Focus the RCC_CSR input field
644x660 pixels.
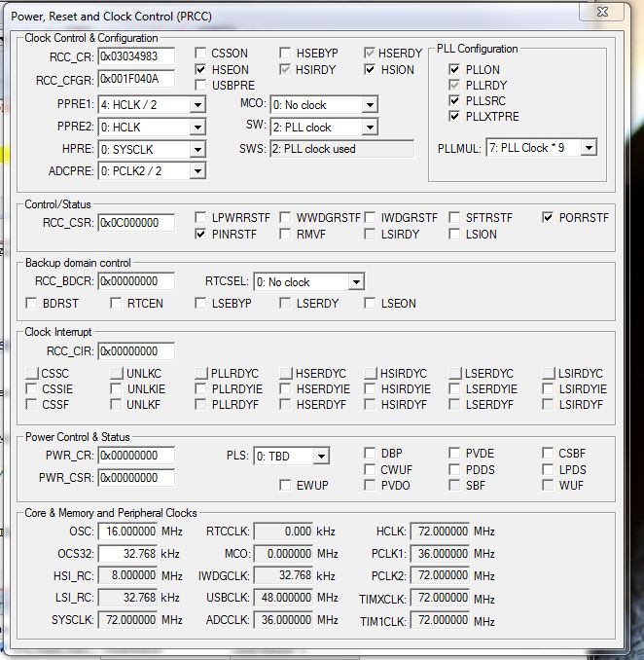(x=136, y=223)
